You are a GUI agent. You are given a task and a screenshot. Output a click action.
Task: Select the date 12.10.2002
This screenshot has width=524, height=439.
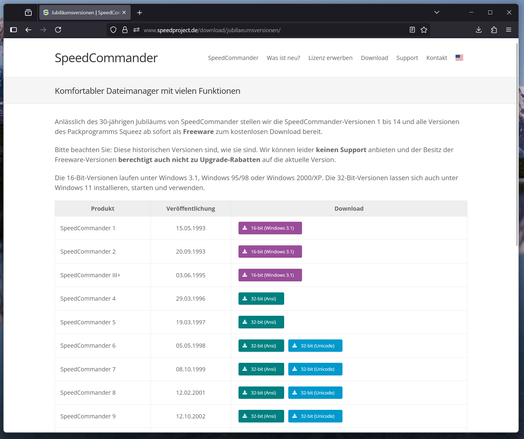(190, 416)
